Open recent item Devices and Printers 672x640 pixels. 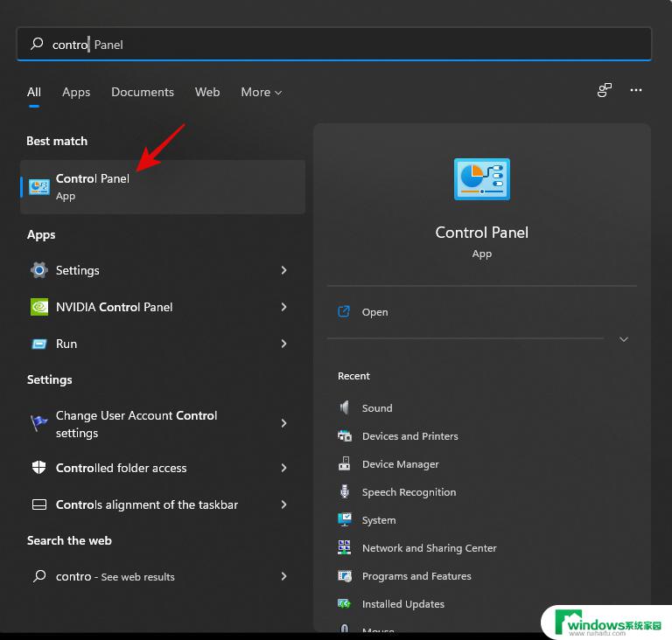(409, 435)
